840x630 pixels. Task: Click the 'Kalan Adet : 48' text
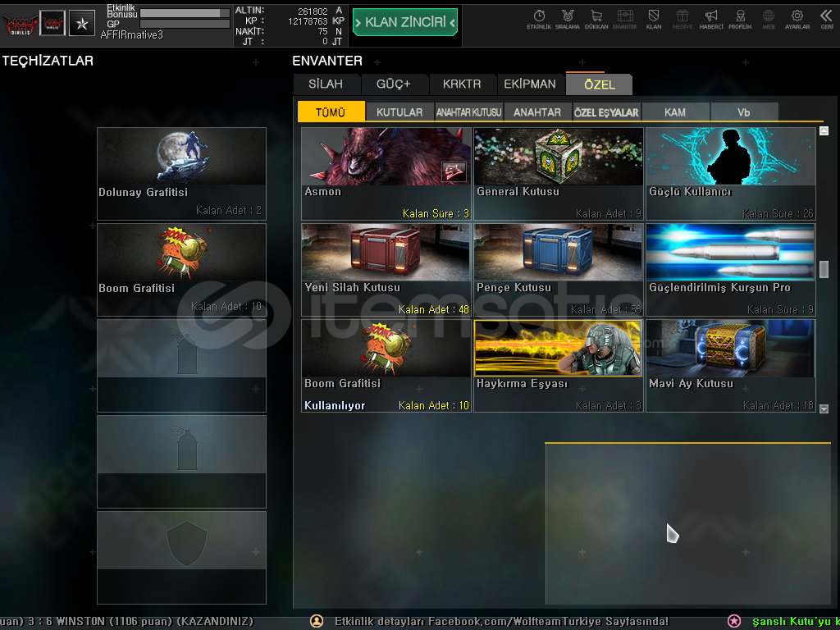(x=433, y=309)
